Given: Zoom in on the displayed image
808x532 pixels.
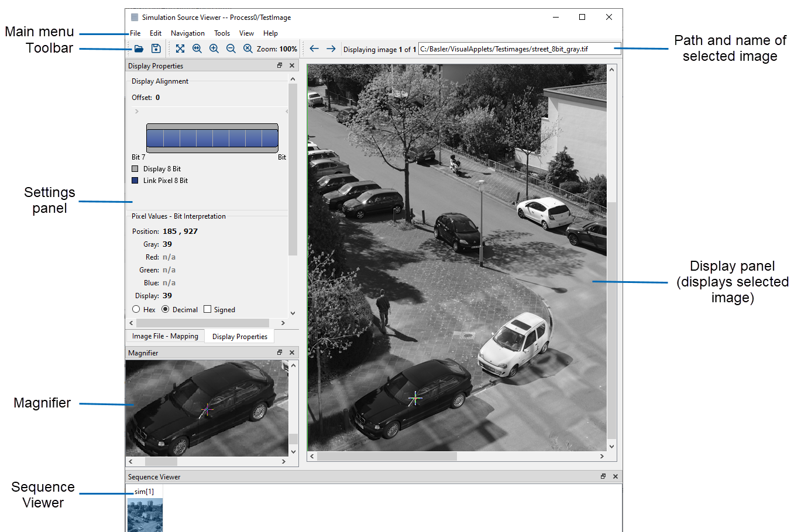Looking at the screenshot, I should (x=214, y=49).
